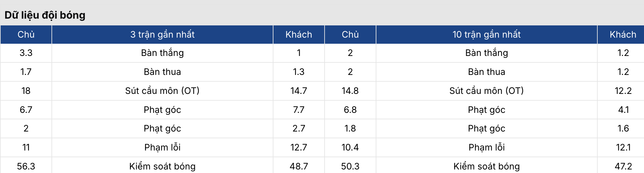Select the "3 trận gần nhất" column header
The height and width of the screenshot is (173, 644).
162,34
